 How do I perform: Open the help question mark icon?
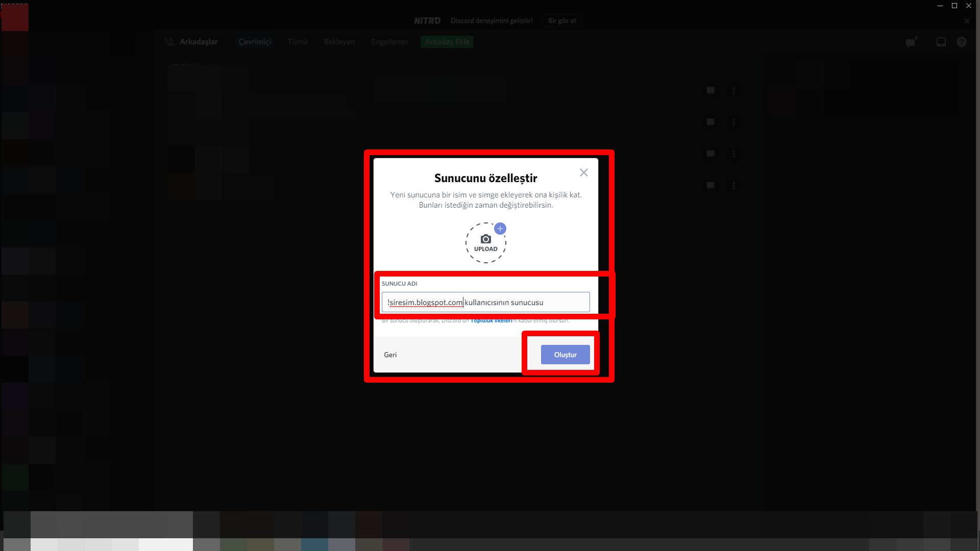coord(962,42)
